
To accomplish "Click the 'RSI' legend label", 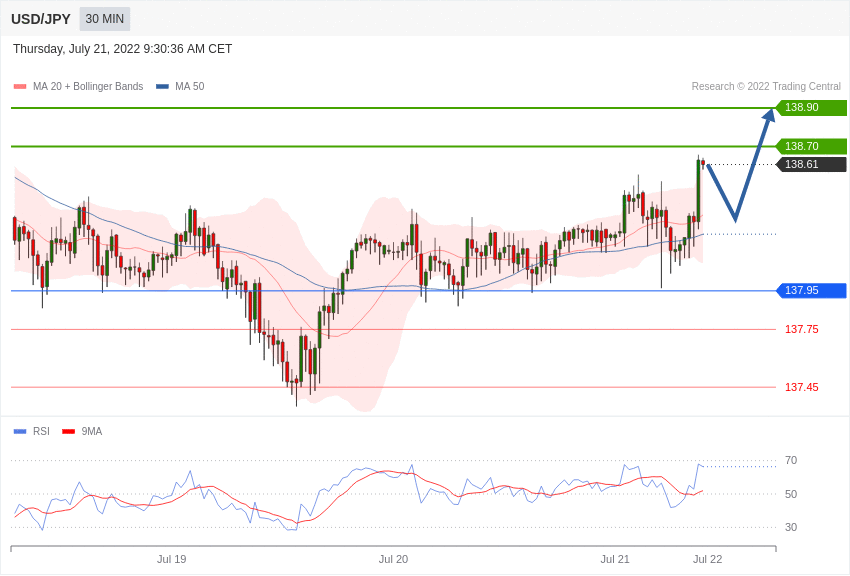I will 41,432.
